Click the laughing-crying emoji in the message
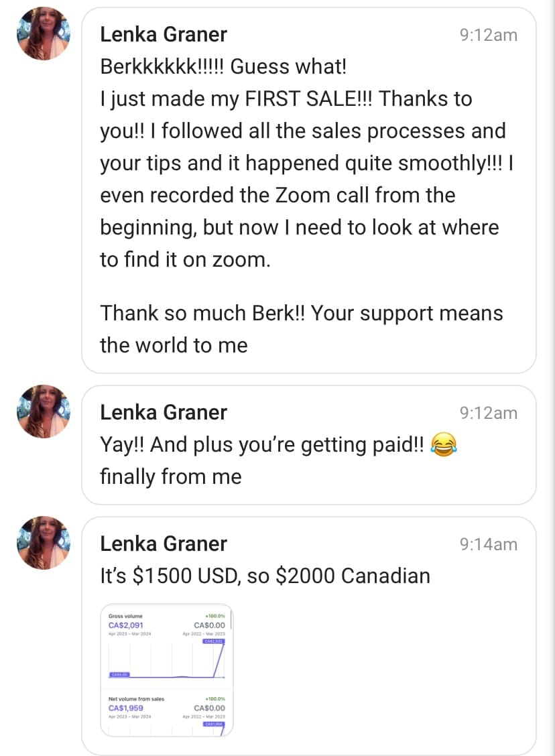The image size is (555, 756). coord(443,444)
